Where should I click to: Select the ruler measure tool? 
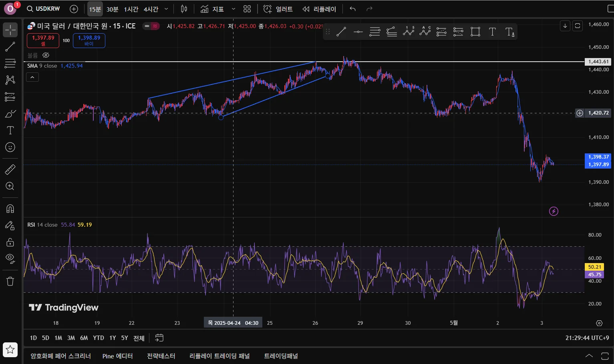(x=10, y=169)
